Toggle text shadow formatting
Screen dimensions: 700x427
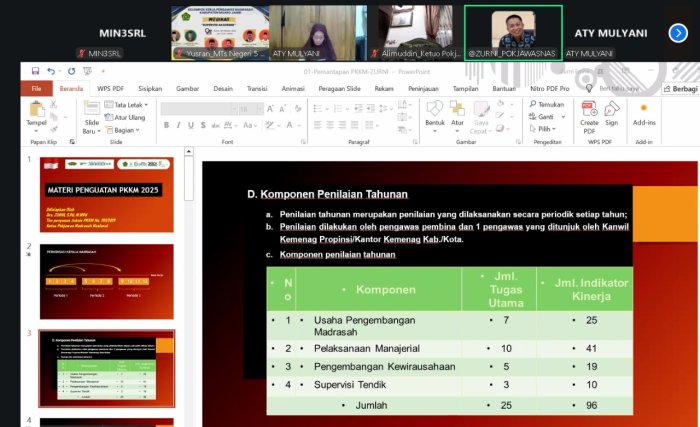(203, 125)
